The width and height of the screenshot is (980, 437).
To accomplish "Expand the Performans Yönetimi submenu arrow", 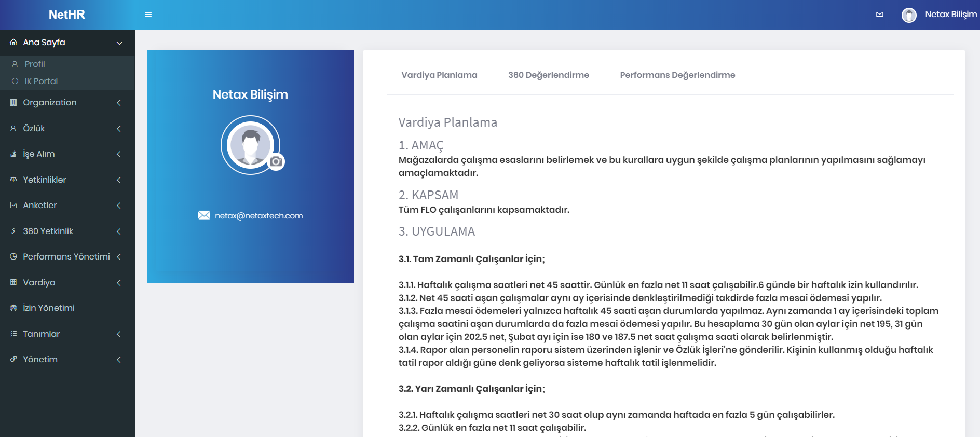I will click(119, 257).
